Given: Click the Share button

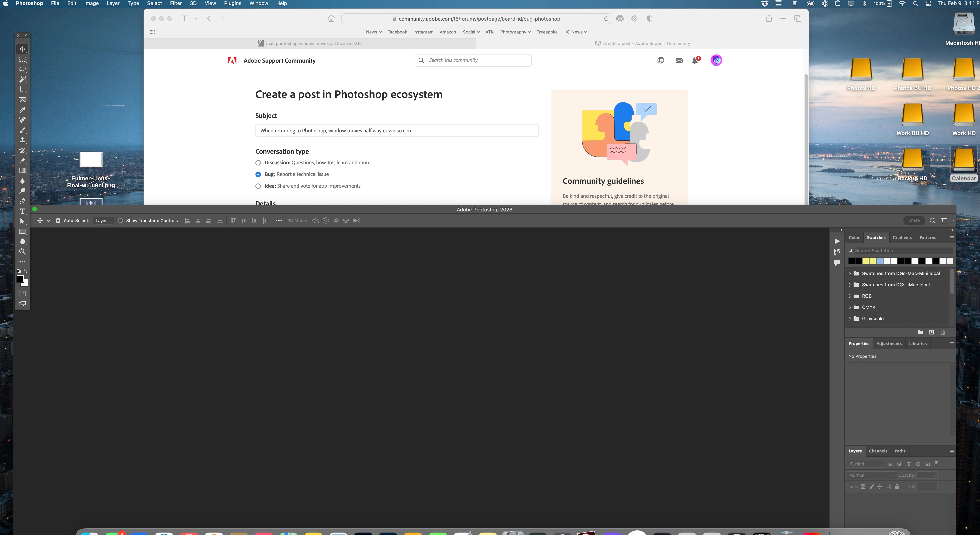Looking at the screenshot, I should tap(914, 220).
